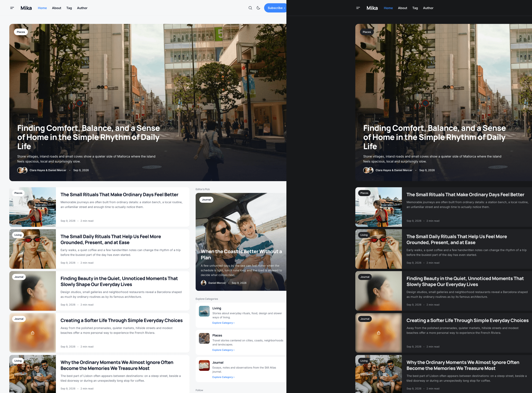Click Living category boat icon
The height and width of the screenshot is (393, 532).
(x=204, y=311)
